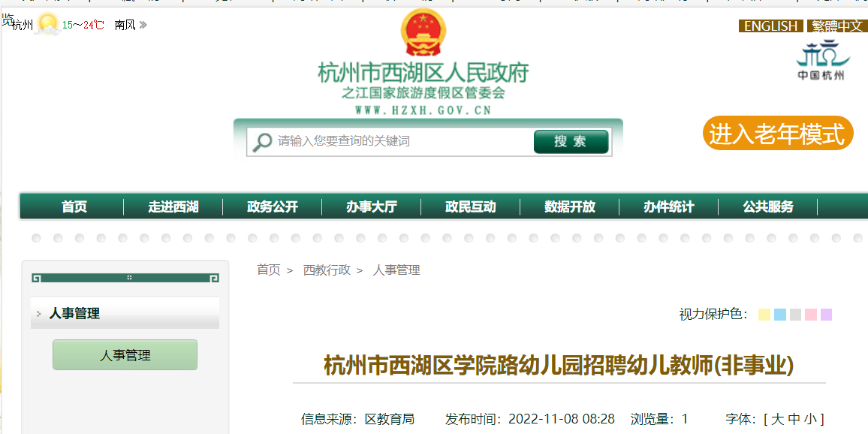Open 办事大厅 menu
Image resolution: width=868 pixels, height=434 pixels.
(x=372, y=207)
